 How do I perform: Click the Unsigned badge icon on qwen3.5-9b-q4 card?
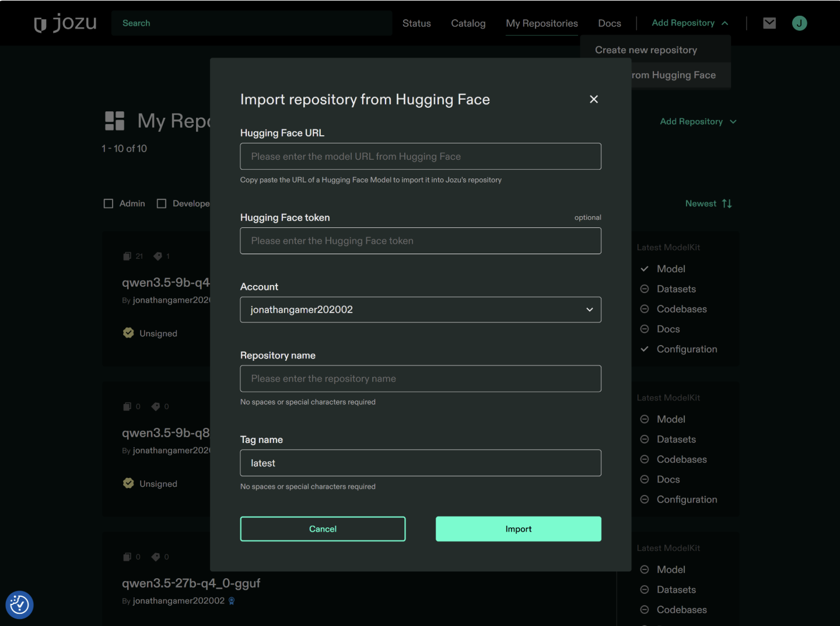tap(128, 333)
